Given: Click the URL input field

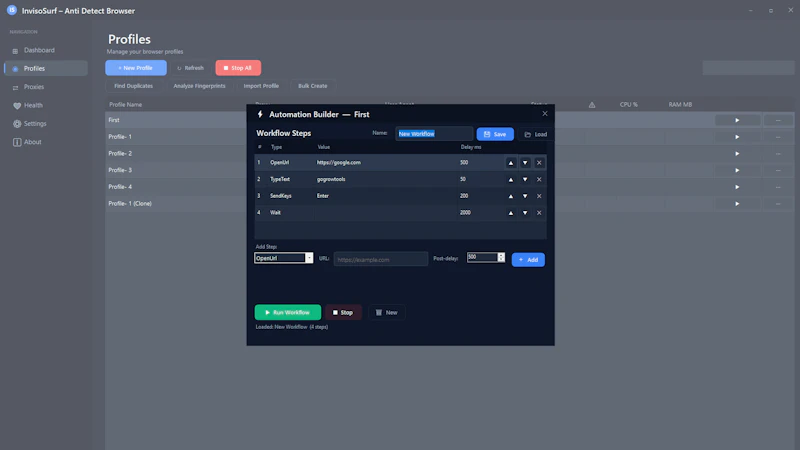Looking at the screenshot, I should (x=381, y=260).
